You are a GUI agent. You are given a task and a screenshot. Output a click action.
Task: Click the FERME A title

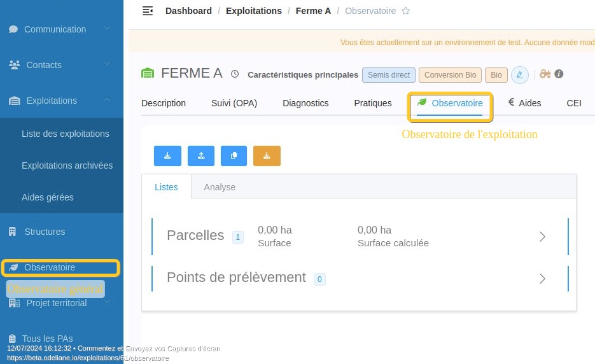pyautogui.click(x=192, y=73)
